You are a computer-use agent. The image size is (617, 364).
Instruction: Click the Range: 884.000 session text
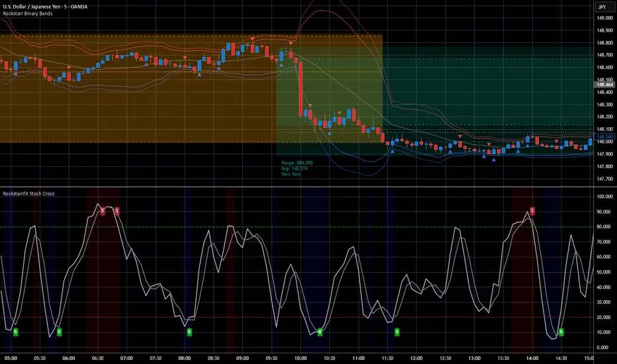pos(297,162)
